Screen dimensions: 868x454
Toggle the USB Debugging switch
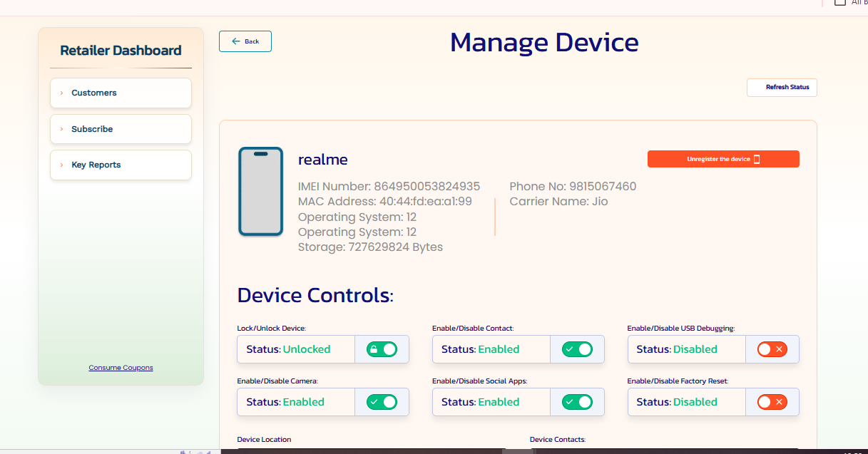772,349
